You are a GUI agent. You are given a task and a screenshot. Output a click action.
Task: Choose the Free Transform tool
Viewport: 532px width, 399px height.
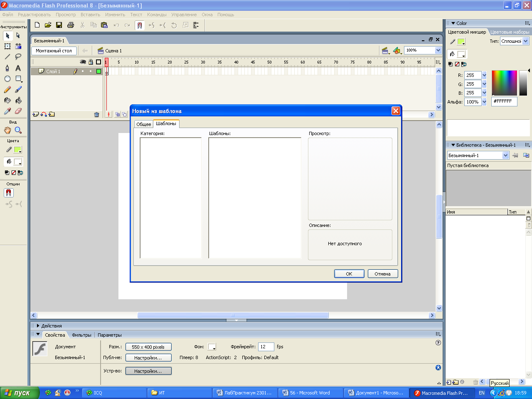(x=7, y=46)
